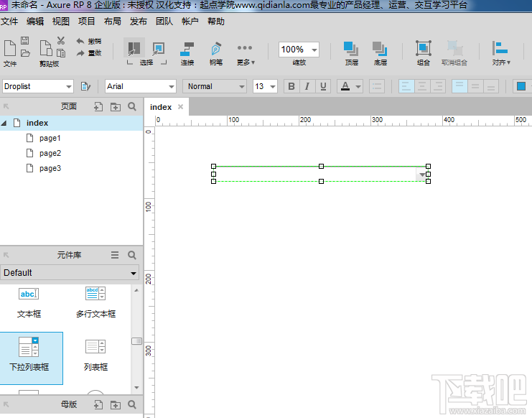
Task: Select the contained selection mode tool
Action: point(159,49)
